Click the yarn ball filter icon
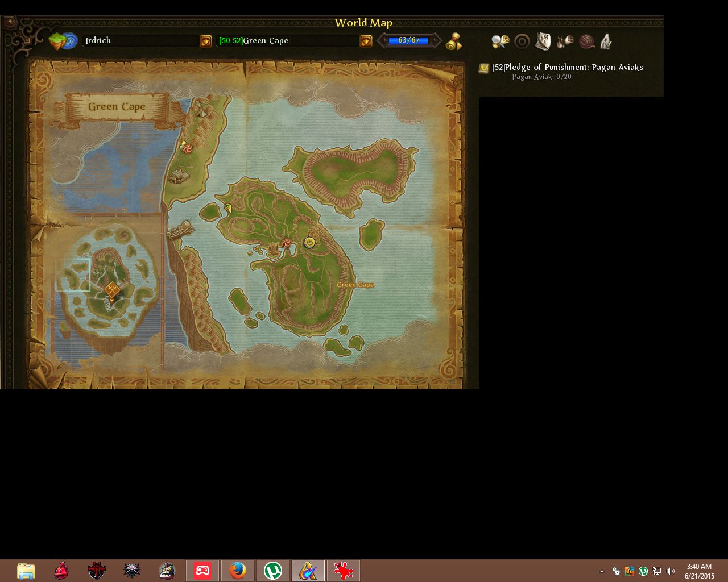The width and height of the screenshot is (728, 582). [x=586, y=41]
